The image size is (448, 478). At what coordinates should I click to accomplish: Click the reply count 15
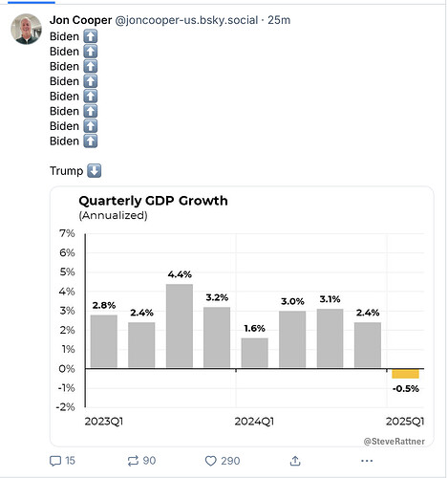point(70,461)
